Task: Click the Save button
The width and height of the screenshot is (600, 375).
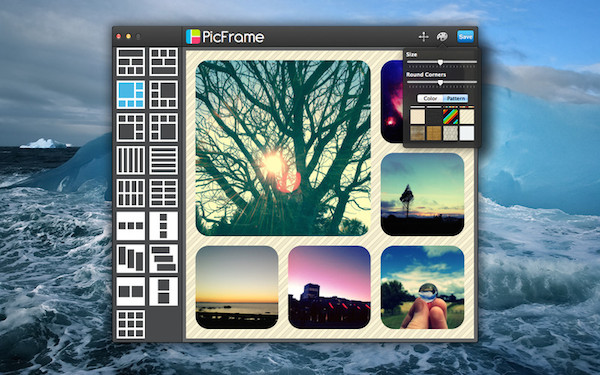Action: tap(465, 37)
